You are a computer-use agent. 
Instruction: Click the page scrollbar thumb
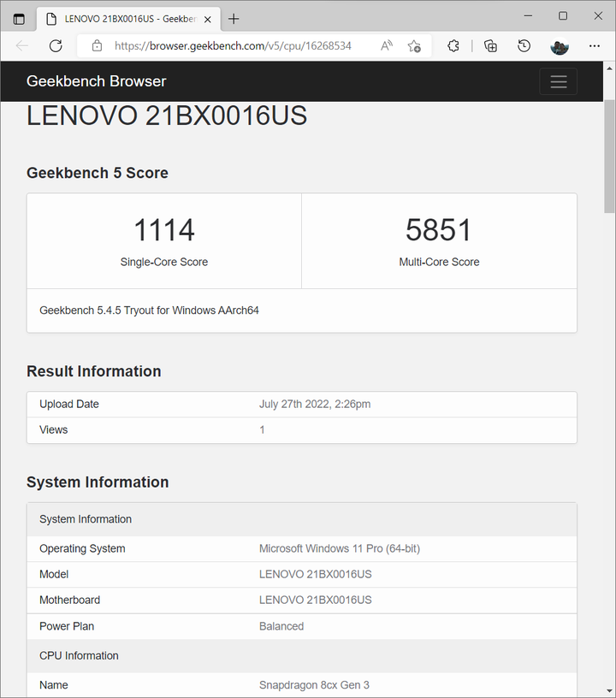pyautogui.click(x=609, y=157)
